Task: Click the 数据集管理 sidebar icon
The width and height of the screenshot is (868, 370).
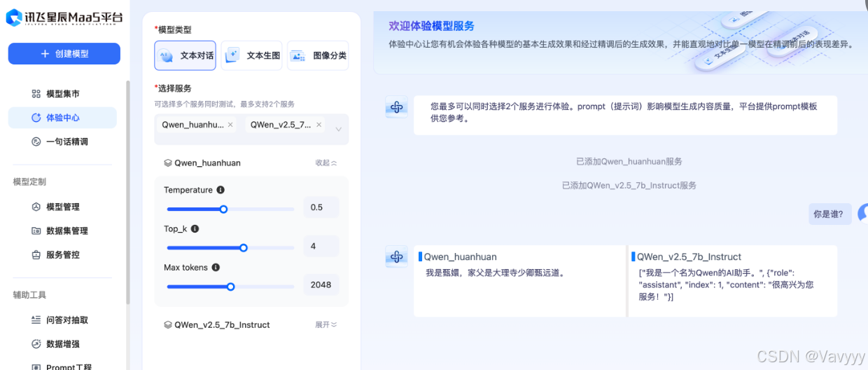Action: click(36, 231)
